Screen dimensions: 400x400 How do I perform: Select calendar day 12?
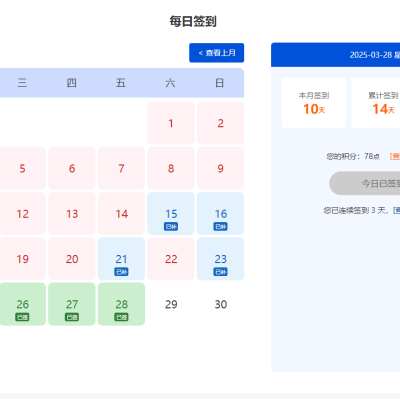click(x=22, y=214)
